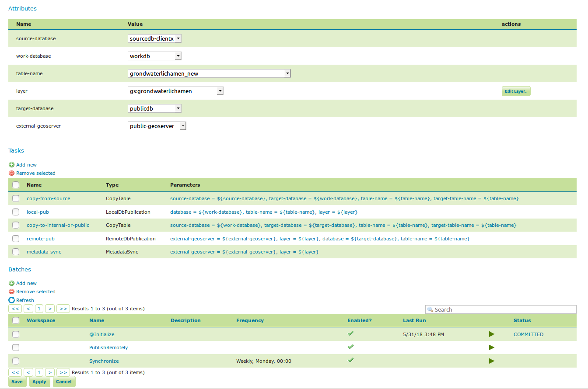
Task: Tick the Synchronize batch checkbox
Action: coord(16,361)
